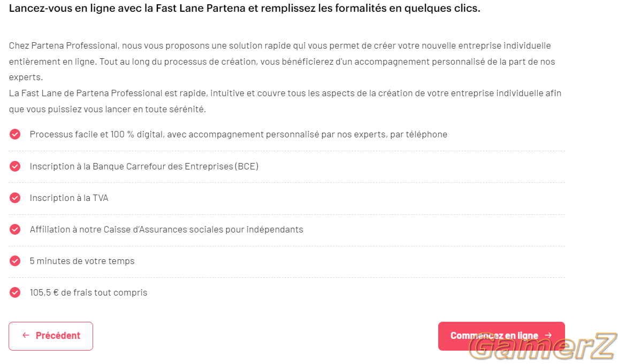The image size is (618, 364).
Task: Click the GamerZ watermark logo
Action: 543,346
